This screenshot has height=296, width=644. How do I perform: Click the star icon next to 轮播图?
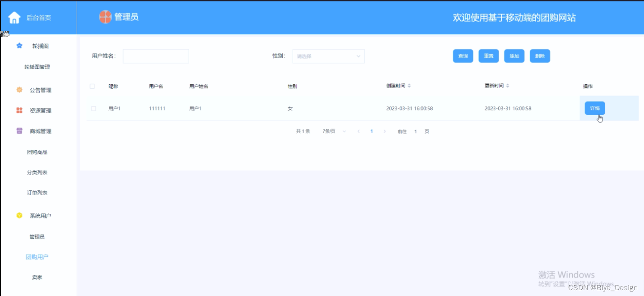19,46
